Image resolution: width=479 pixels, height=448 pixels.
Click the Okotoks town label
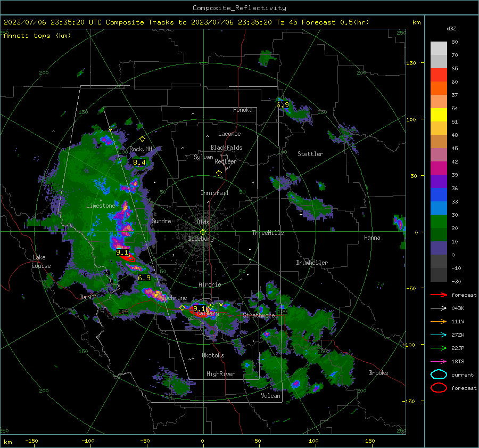tap(213, 355)
